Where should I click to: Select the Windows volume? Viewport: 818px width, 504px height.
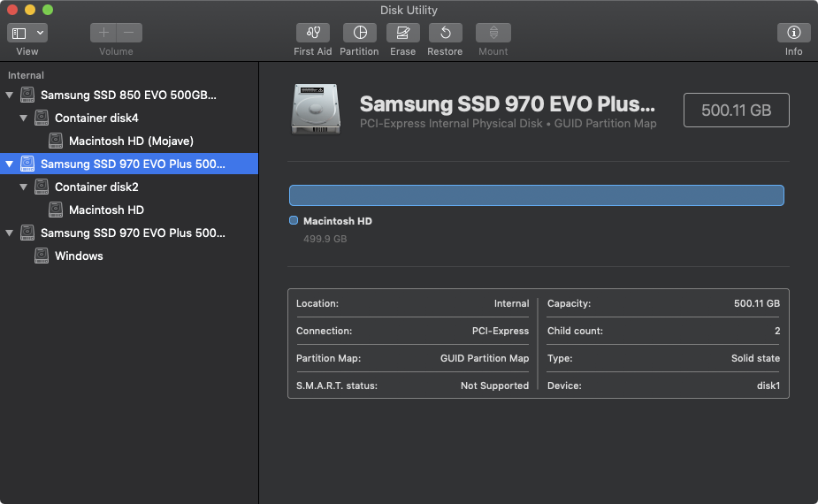point(129,256)
